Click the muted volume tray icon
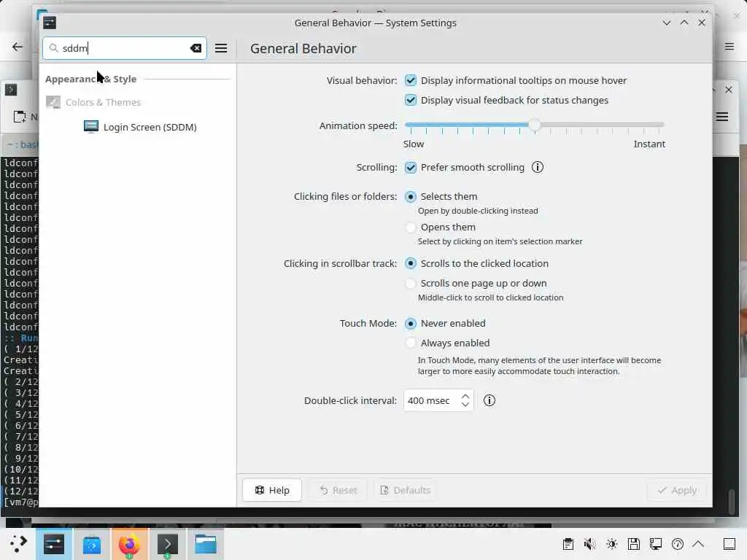The height and width of the screenshot is (560, 747). click(x=589, y=544)
